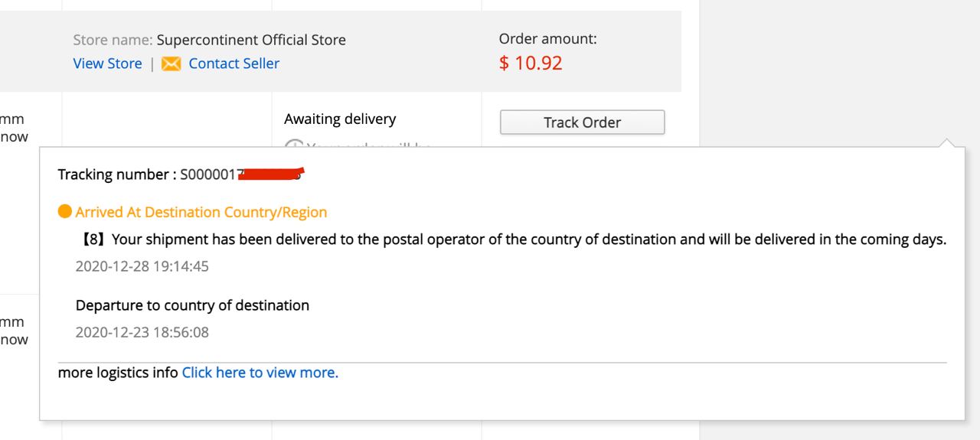Click the clock icon under Awaiting delivery
The image size is (980, 440).
293,145
